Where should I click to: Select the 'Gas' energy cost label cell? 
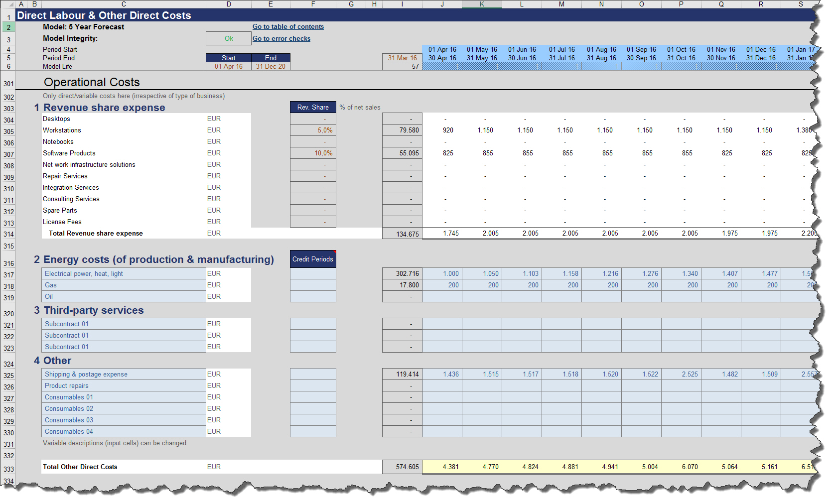coord(124,285)
